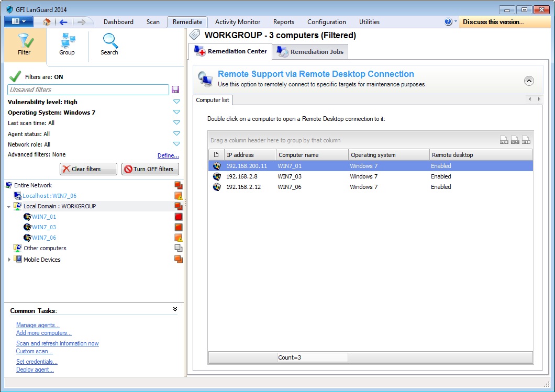Viewport: 555px width, 392px height.
Task: Expand the Agent status filter dropdown
Action: pos(176,133)
